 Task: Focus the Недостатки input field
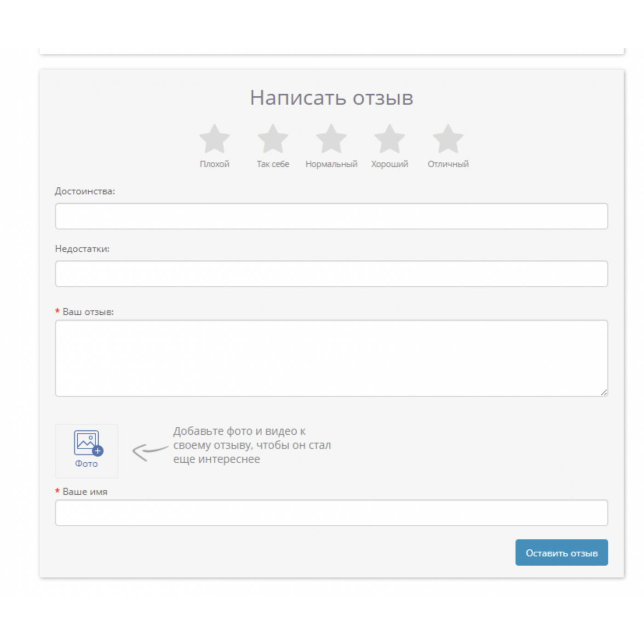click(331, 274)
